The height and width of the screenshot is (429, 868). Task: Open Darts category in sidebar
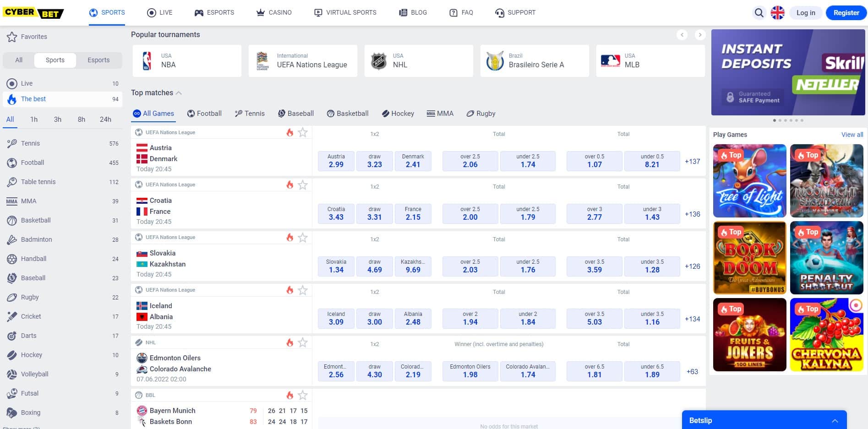click(63, 336)
